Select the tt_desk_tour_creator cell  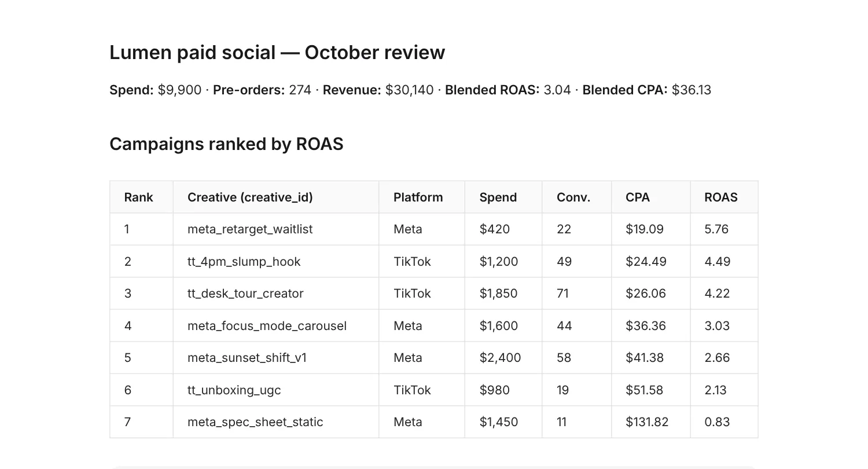pyautogui.click(x=276, y=294)
